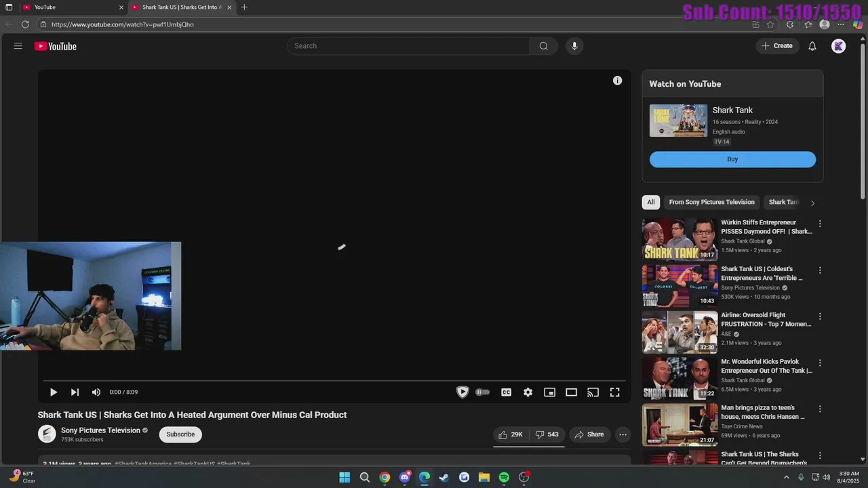Go to the YouTube home logo
The width and height of the screenshot is (868, 488).
(56, 46)
